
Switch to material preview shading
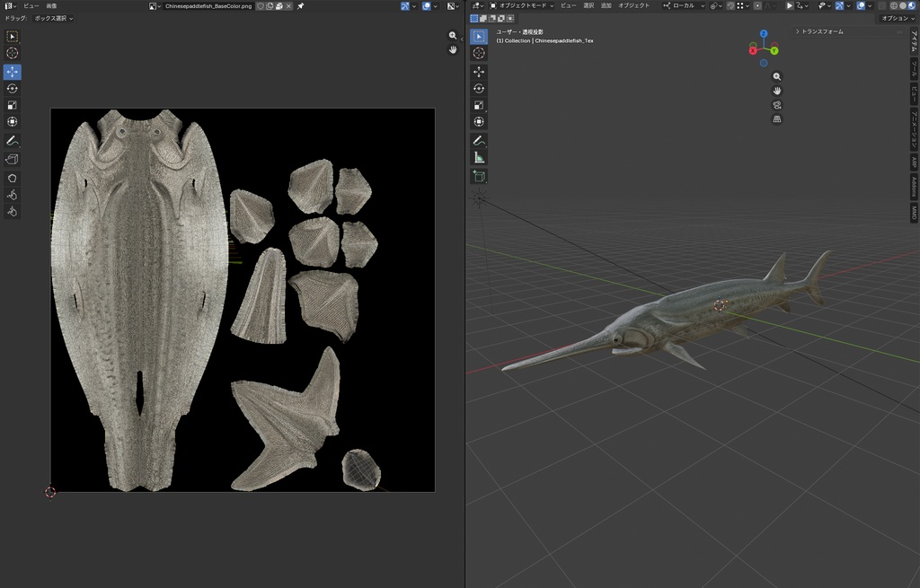pyautogui.click(x=912, y=6)
